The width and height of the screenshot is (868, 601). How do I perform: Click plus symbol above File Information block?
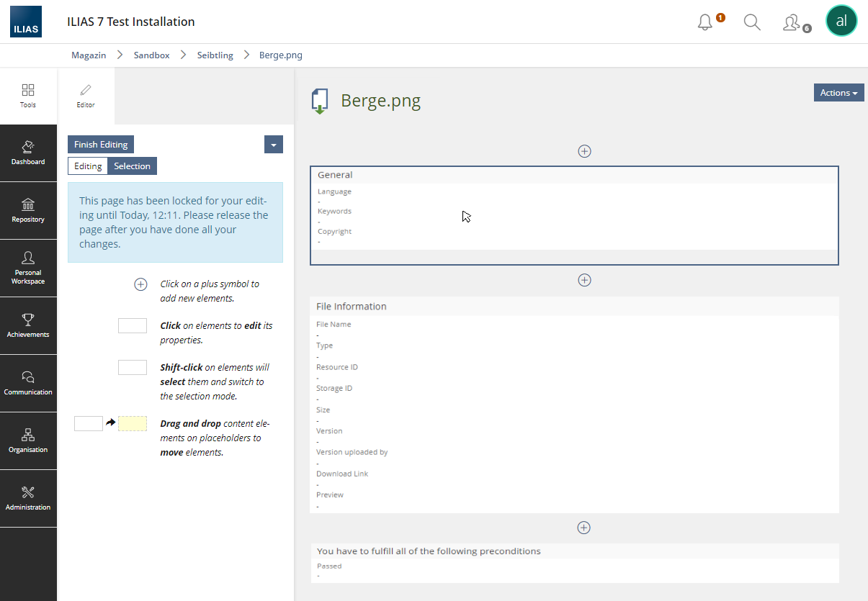(584, 280)
